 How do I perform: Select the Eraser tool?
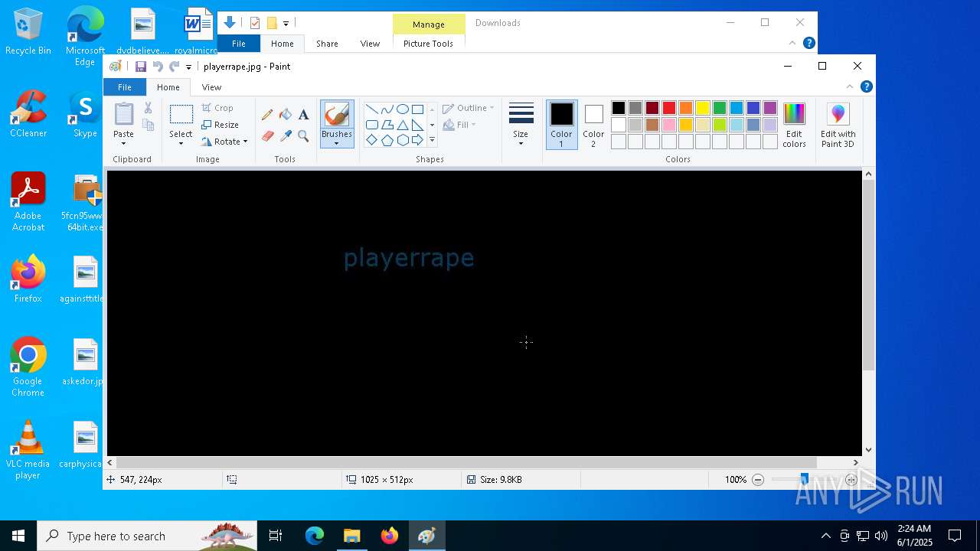[267, 136]
